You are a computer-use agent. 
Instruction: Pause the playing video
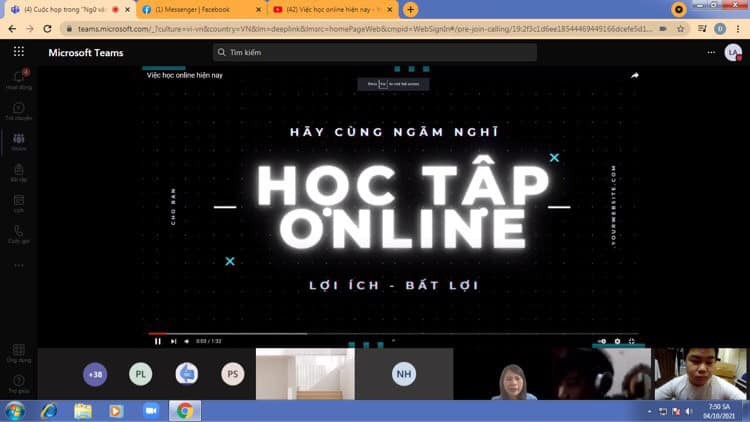click(x=157, y=341)
